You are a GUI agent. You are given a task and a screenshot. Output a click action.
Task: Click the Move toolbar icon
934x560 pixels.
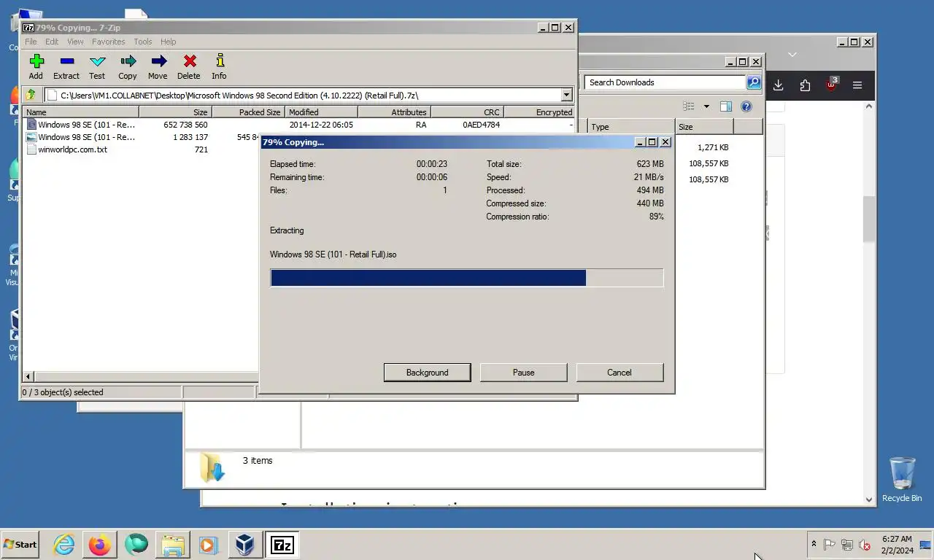click(158, 66)
